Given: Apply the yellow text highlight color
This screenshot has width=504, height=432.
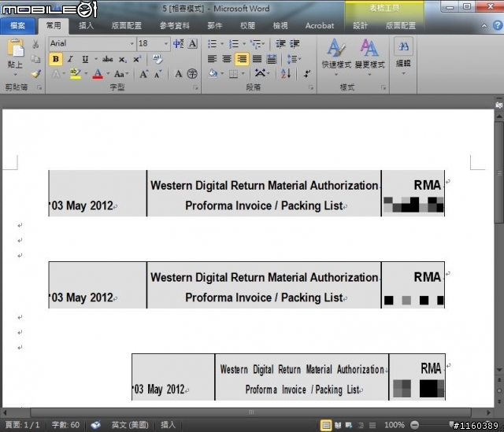Looking at the screenshot, I should coord(76,74).
